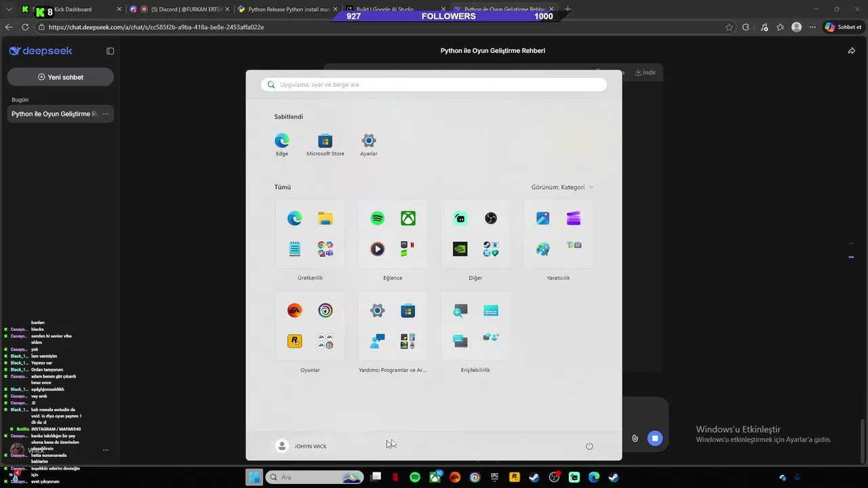The image size is (868, 488).
Task: Open Xbox app in Eğlence category
Action: click(408, 218)
